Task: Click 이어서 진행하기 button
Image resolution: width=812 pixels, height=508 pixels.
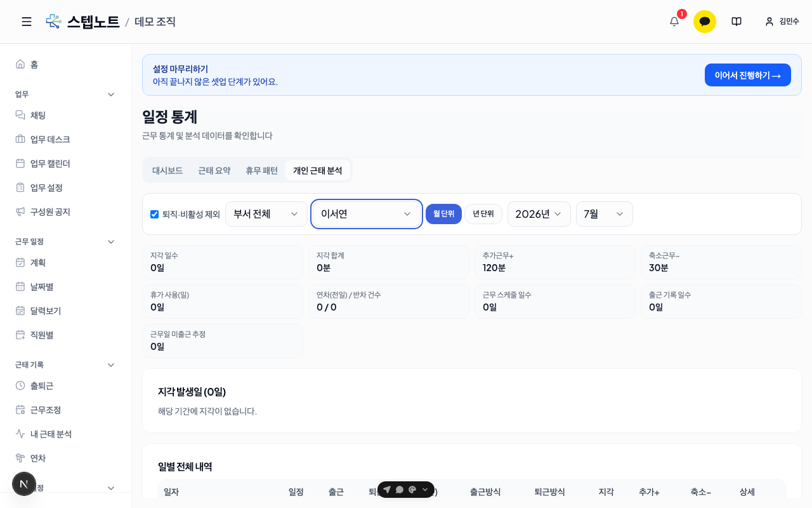Action: point(748,75)
